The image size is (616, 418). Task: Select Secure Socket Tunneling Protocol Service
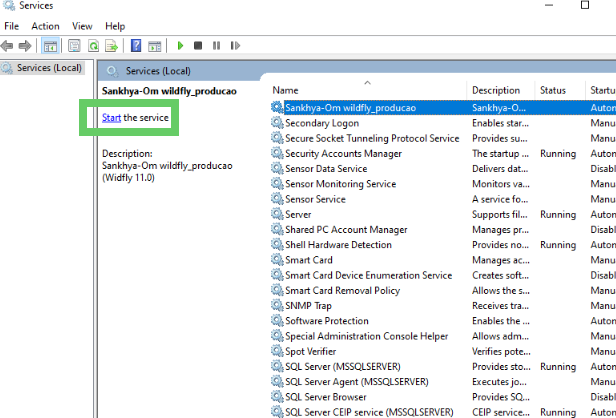coord(372,138)
